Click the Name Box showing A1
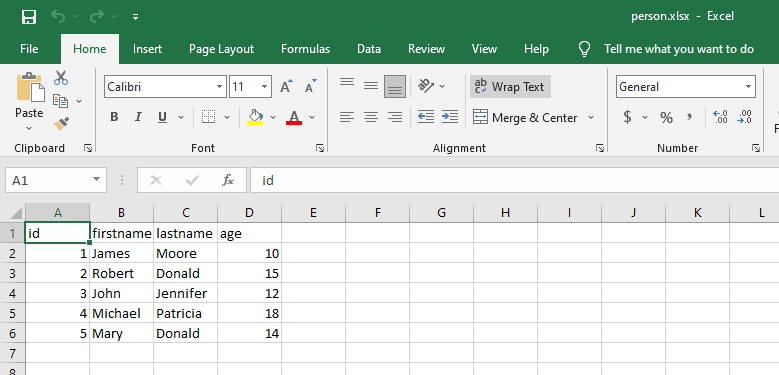 56,180
